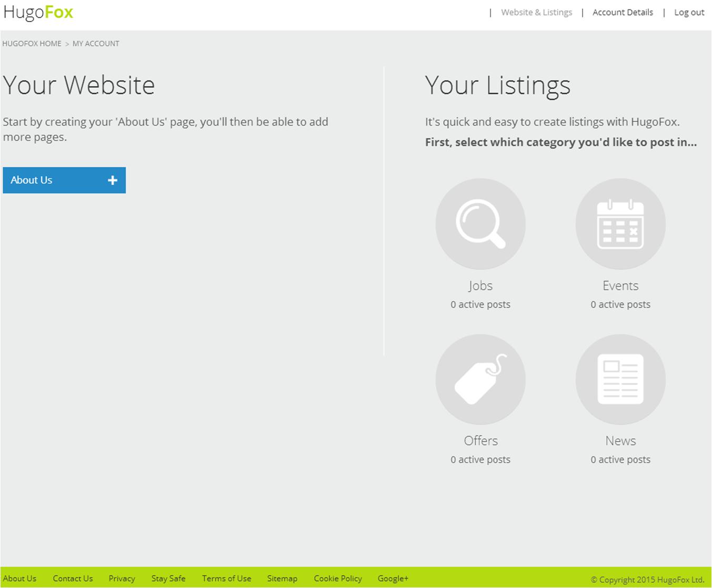The image size is (712, 588).
Task: Open the HugoFox logo
Action: click(x=37, y=12)
